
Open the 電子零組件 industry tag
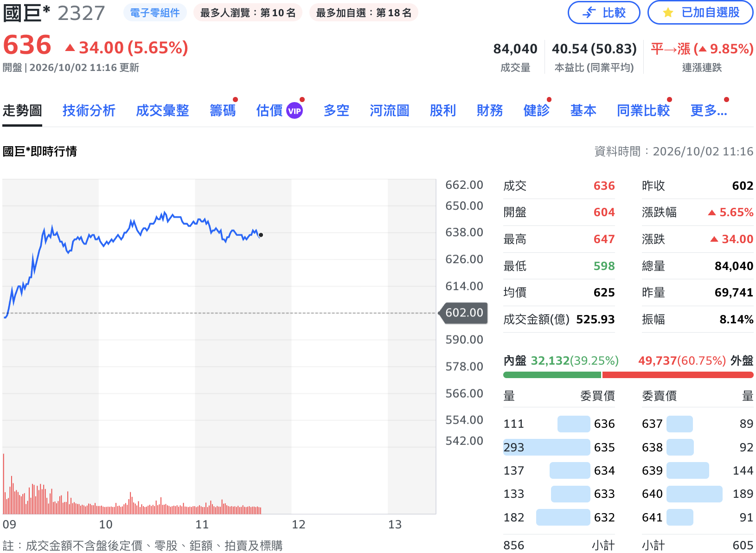155,13
